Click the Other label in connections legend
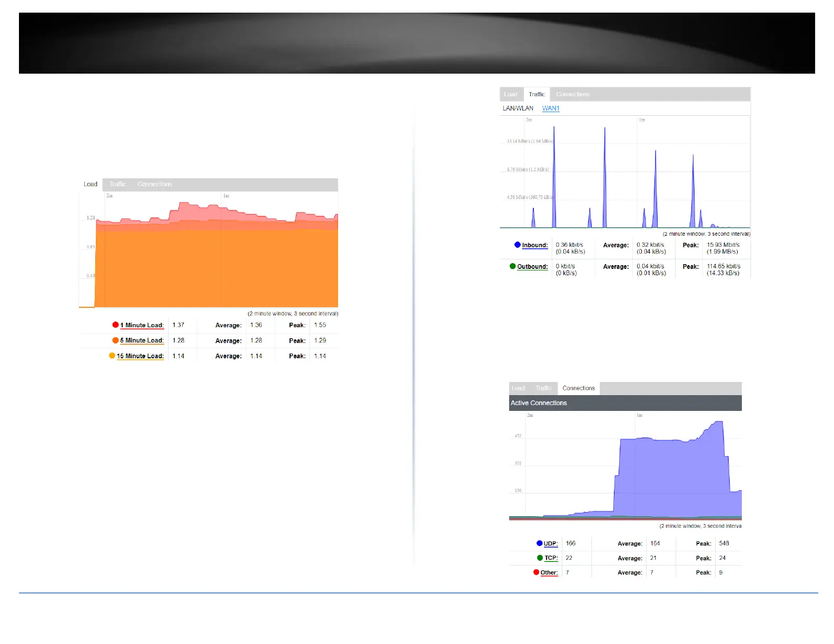The width and height of the screenshot is (834, 644). (549, 572)
